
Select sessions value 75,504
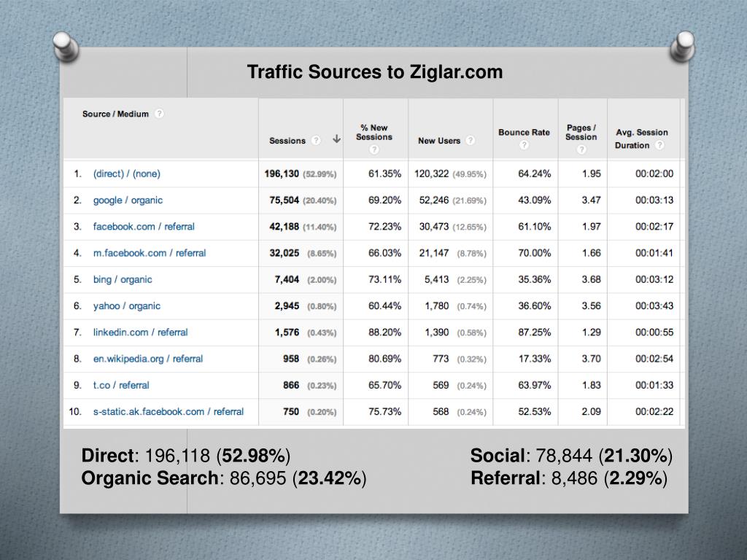(285, 201)
